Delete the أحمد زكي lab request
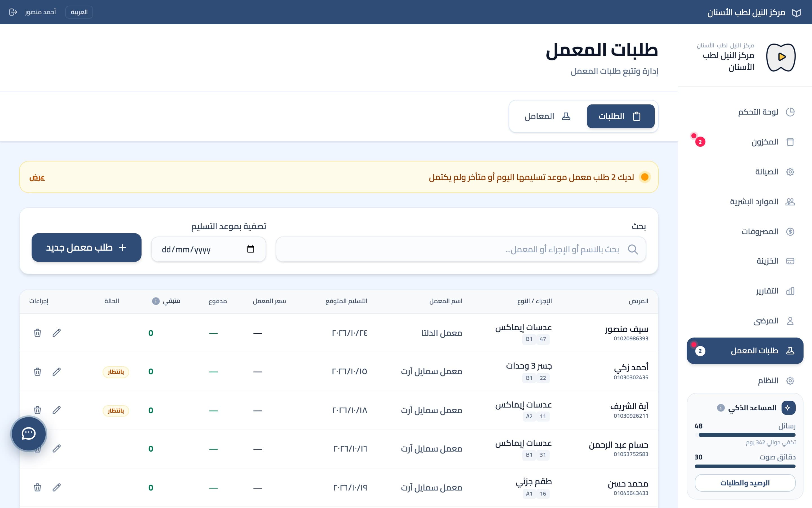 click(37, 372)
